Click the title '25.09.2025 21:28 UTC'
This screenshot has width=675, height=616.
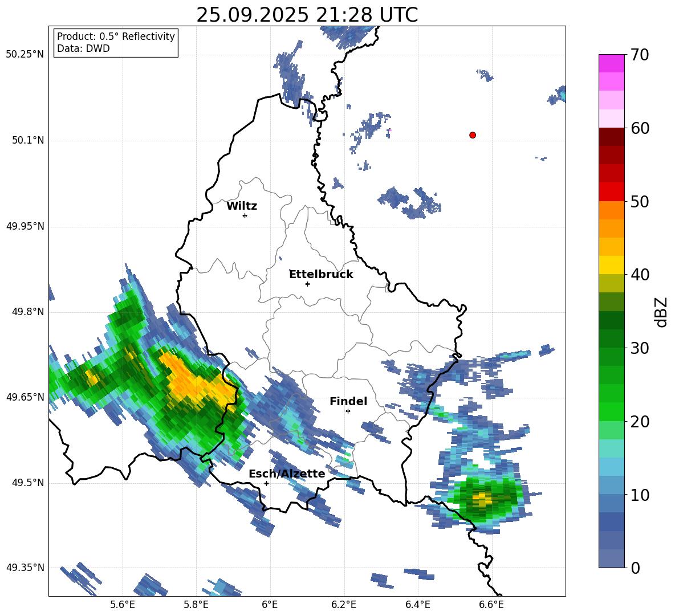tap(307, 15)
